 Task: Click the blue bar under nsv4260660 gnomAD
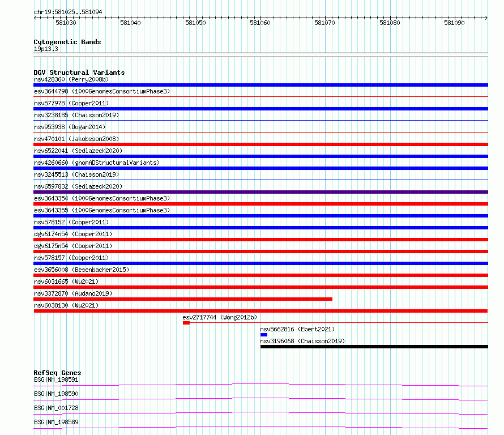[260, 168]
